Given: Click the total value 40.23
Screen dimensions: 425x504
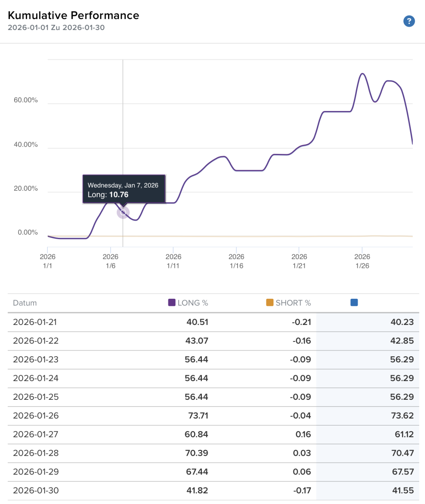Looking at the screenshot, I should [x=402, y=322].
